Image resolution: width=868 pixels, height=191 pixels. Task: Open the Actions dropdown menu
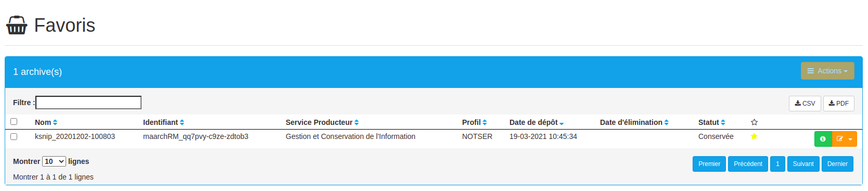point(827,71)
